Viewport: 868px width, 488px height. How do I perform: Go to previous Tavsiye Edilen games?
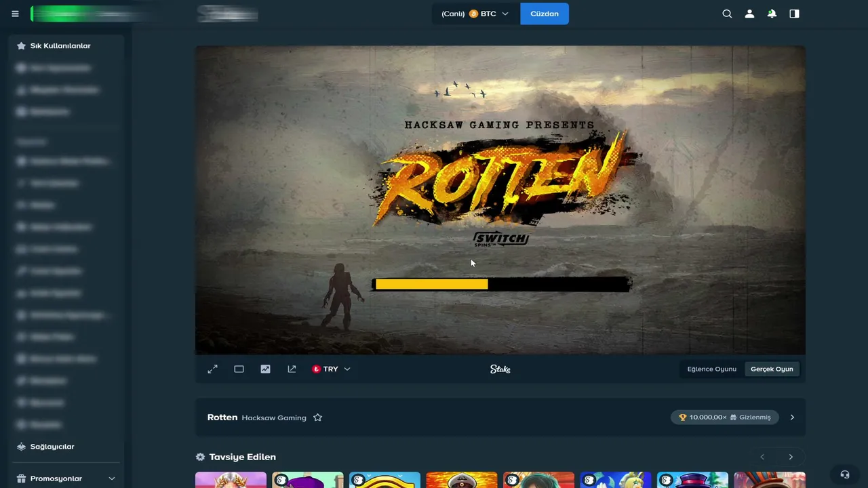coord(762,457)
